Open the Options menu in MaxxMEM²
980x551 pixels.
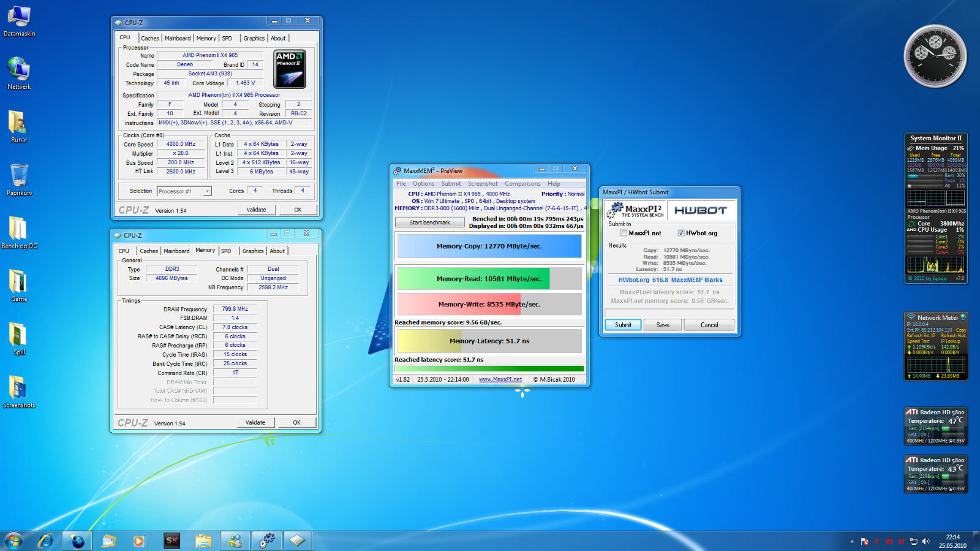click(x=423, y=183)
